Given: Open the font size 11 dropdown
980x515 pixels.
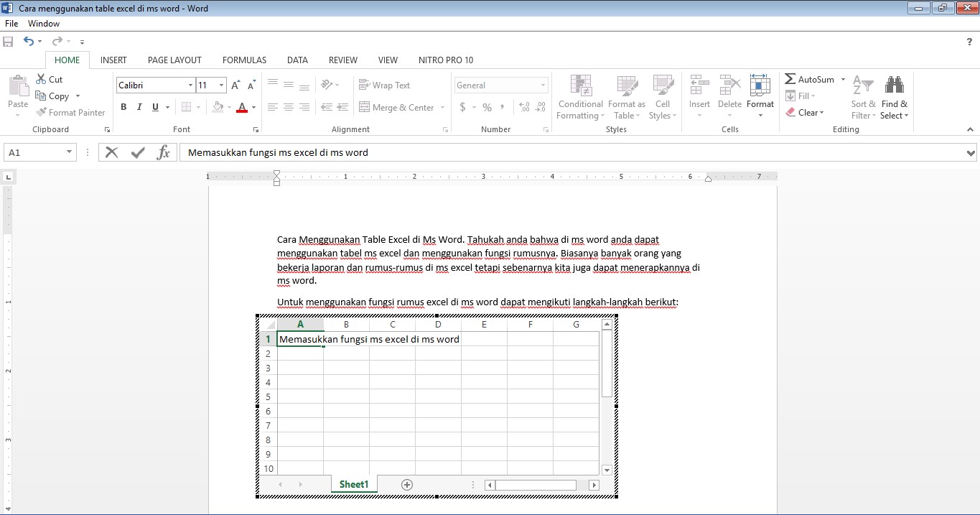Looking at the screenshot, I should tap(221, 85).
